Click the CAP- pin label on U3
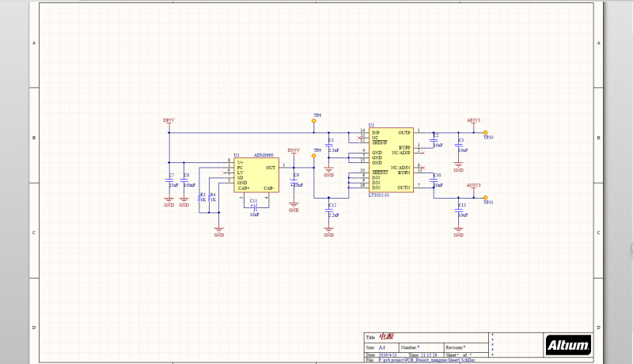 point(269,188)
